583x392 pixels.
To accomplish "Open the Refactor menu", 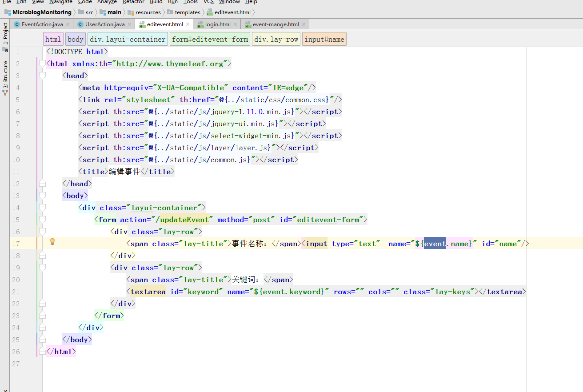I will point(133,2).
